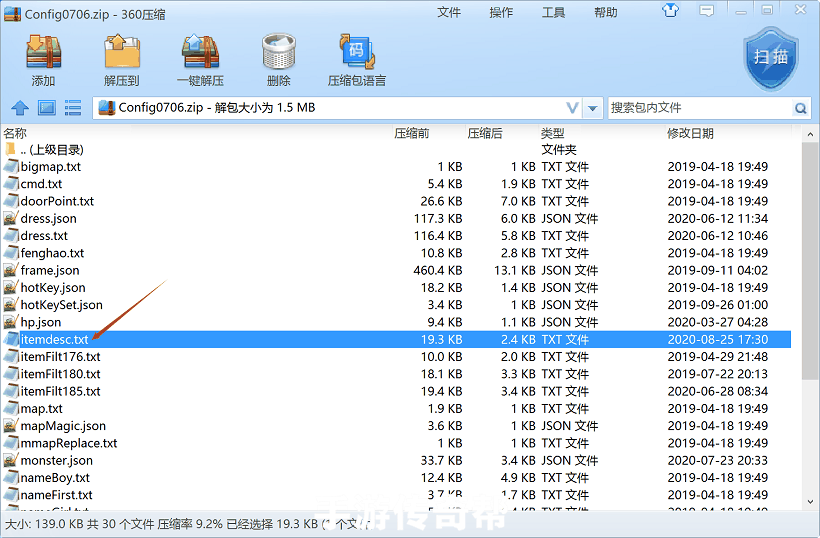Select the file itemFilt180.txt
Image resolution: width=820 pixels, height=538 pixels.
tap(396, 374)
